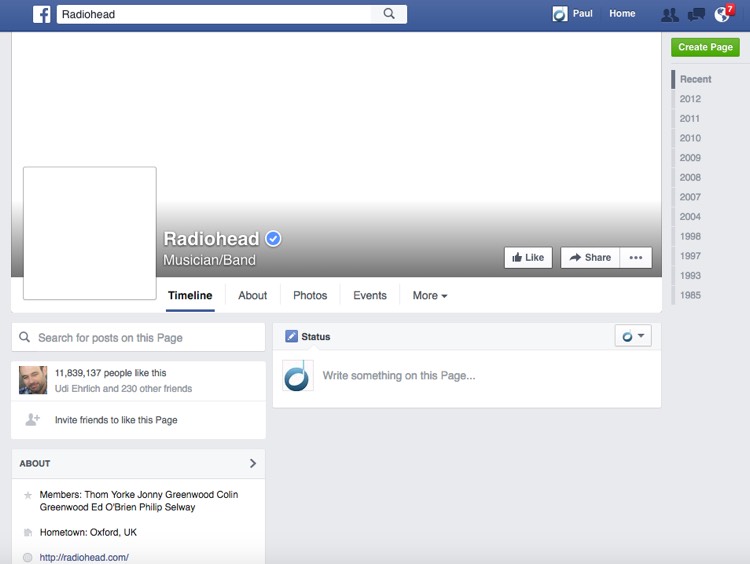Click the star icon beside Members
Viewport: 750px width, 564px height.
coord(28,495)
